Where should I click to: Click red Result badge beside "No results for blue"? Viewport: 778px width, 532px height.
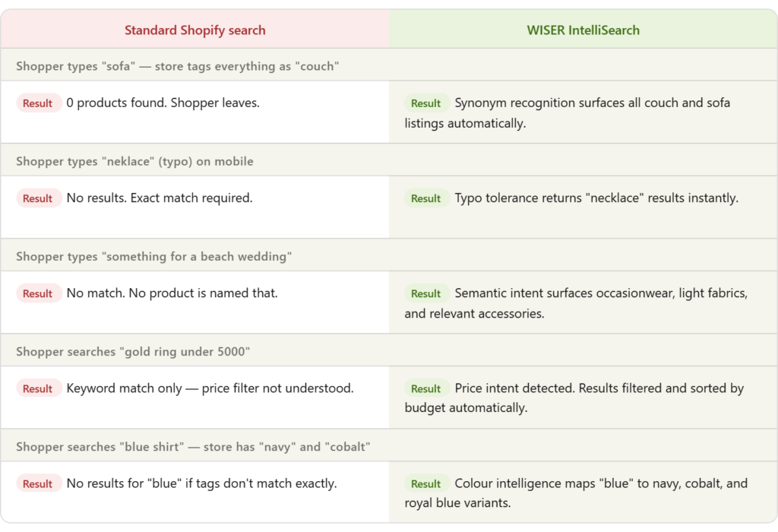(x=38, y=483)
